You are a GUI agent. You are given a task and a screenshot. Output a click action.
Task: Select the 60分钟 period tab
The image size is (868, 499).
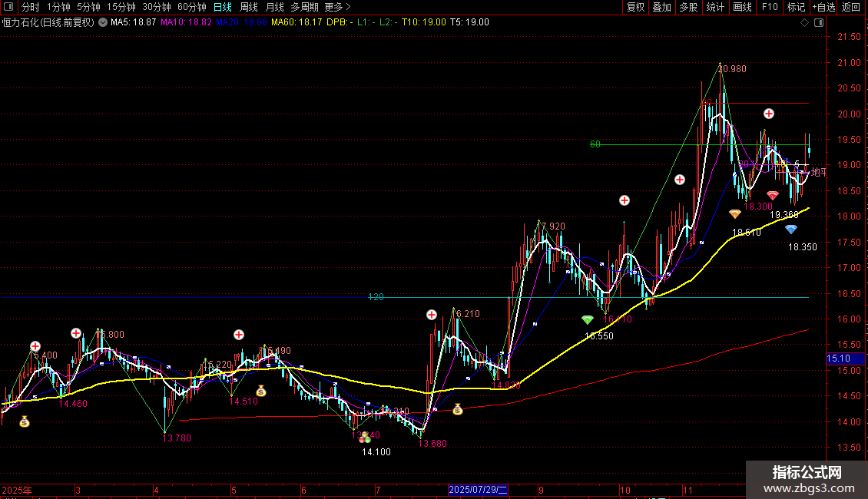coord(192,7)
